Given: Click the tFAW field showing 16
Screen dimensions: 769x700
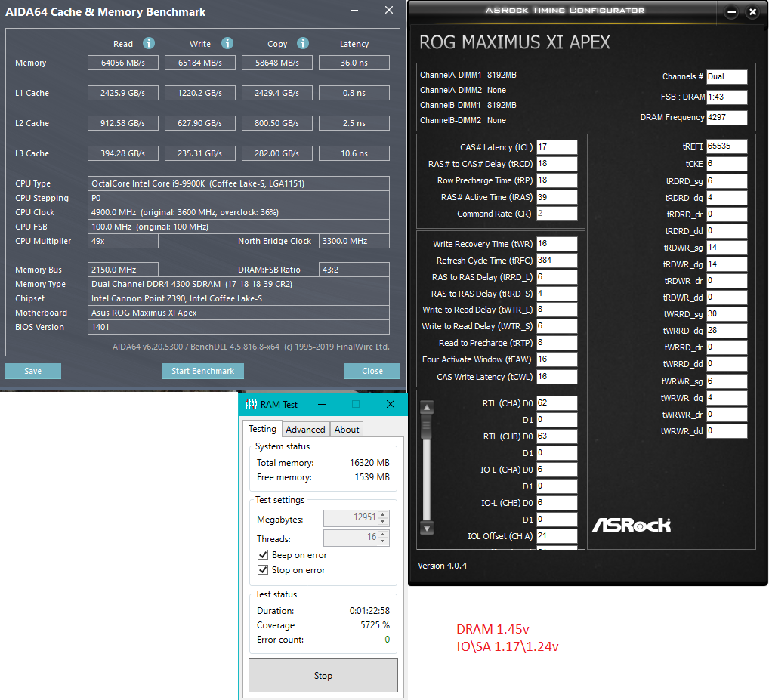Looking at the screenshot, I should (x=557, y=359).
